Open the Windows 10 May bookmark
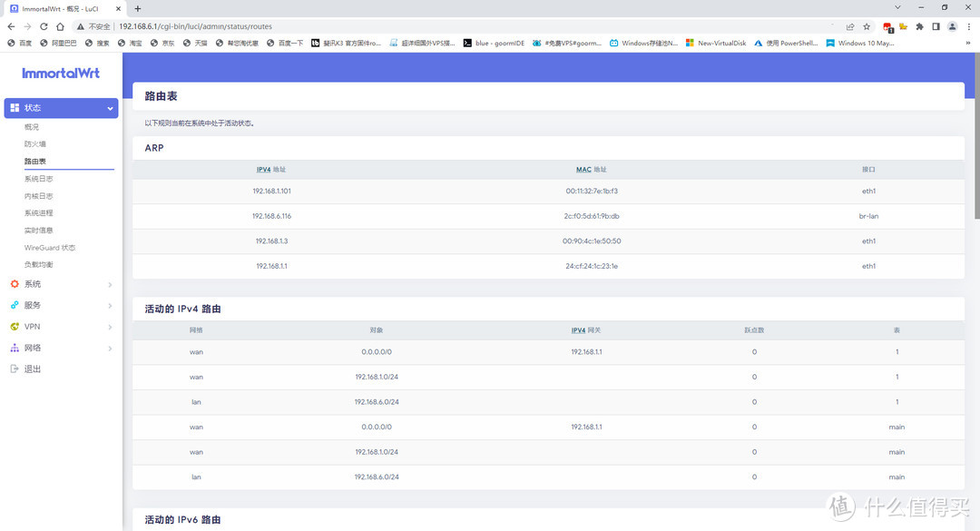 860,44
